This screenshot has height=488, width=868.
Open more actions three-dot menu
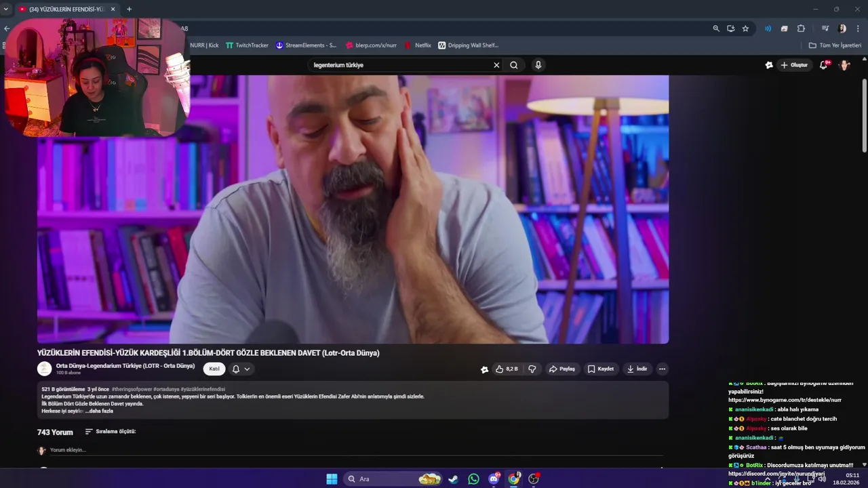coord(663,369)
